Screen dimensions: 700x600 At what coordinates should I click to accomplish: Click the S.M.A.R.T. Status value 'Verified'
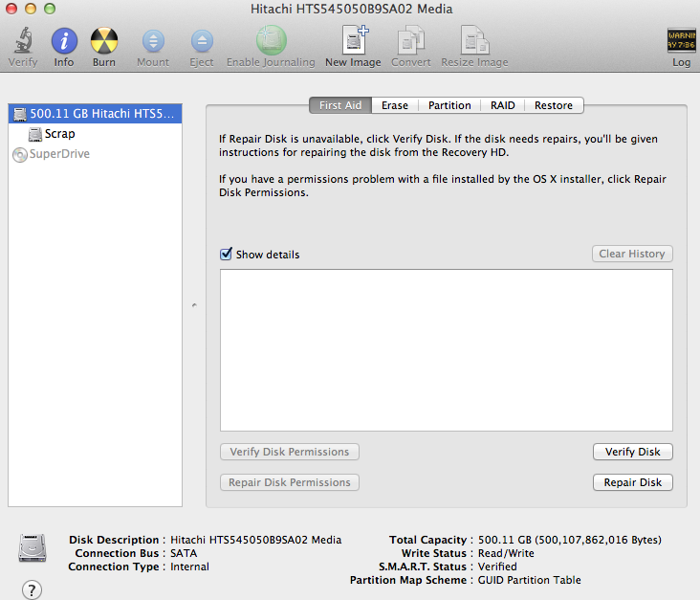pos(497,567)
